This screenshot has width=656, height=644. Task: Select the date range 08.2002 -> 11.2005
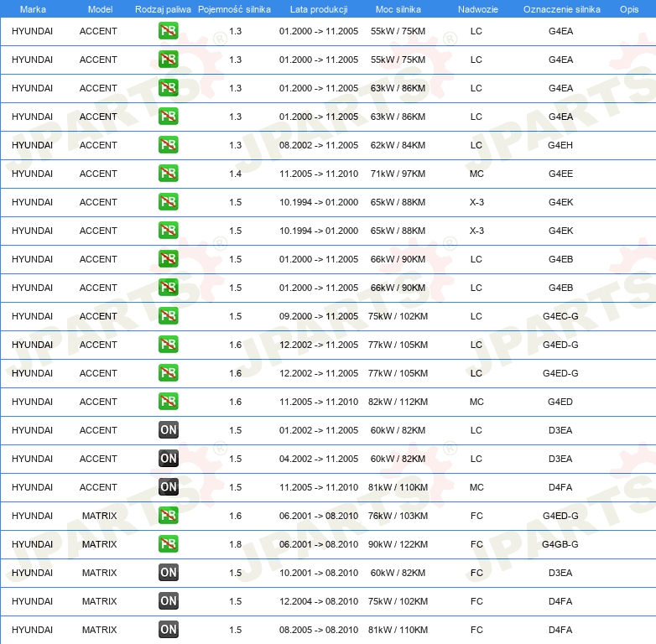[319, 145]
